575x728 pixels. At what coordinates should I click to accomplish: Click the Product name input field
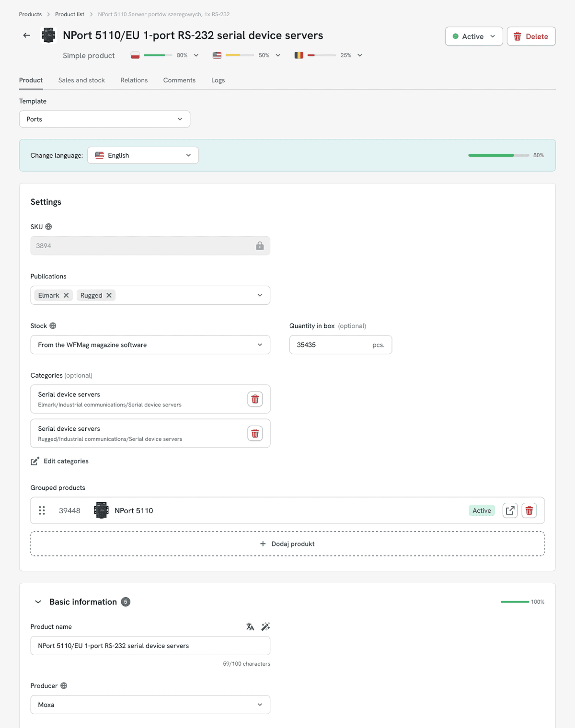[150, 646]
